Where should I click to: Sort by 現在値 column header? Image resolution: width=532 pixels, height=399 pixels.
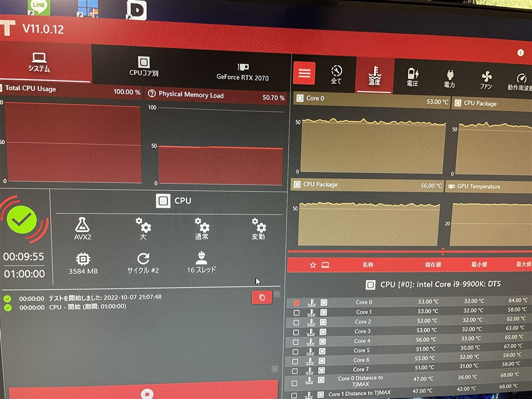tap(433, 264)
